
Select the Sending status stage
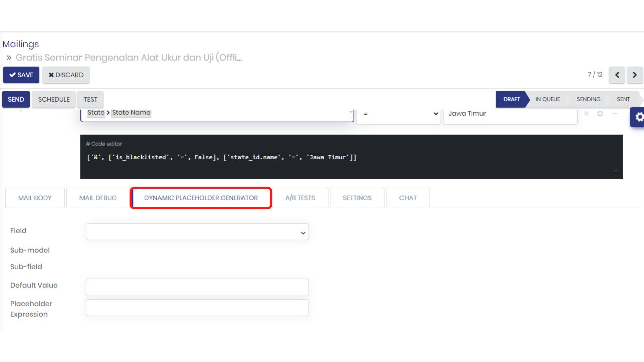(588, 99)
